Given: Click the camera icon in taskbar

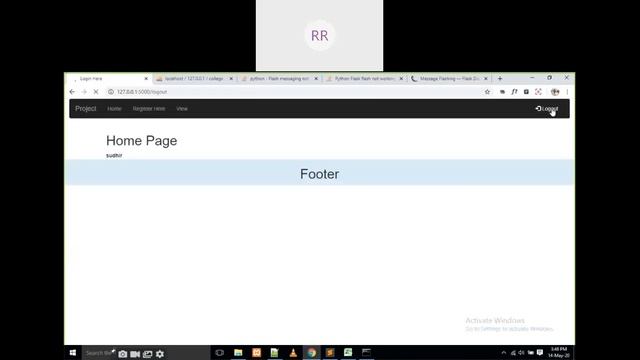Looking at the screenshot, I should click(122, 354).
